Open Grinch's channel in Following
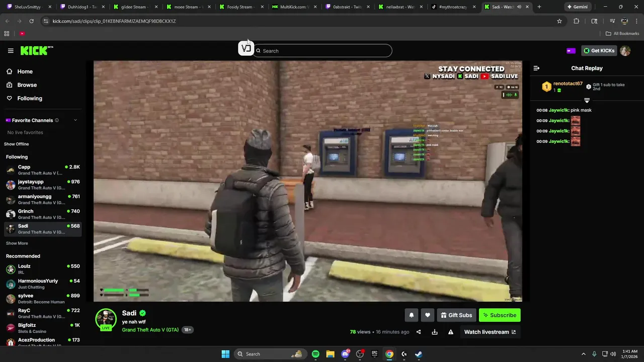Screen dimensions: 644x362 [43, 214]
